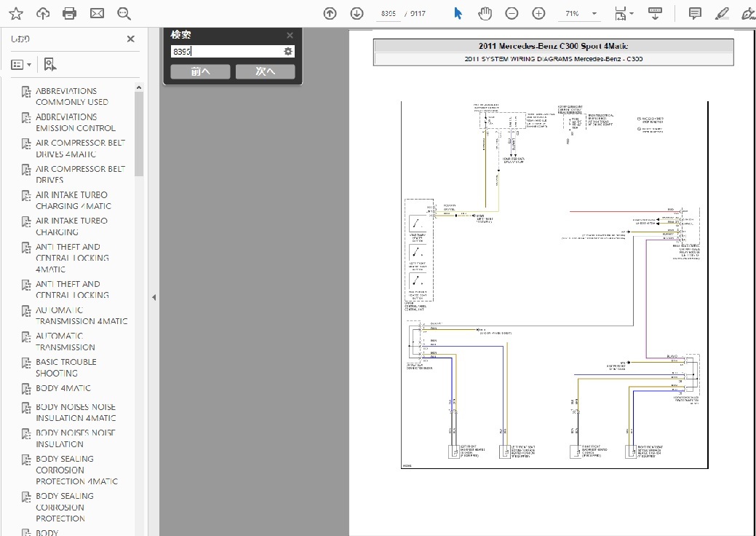This screenshot has height=536, width=756.
Task: Click the total page count 9117
Action: 418,14
